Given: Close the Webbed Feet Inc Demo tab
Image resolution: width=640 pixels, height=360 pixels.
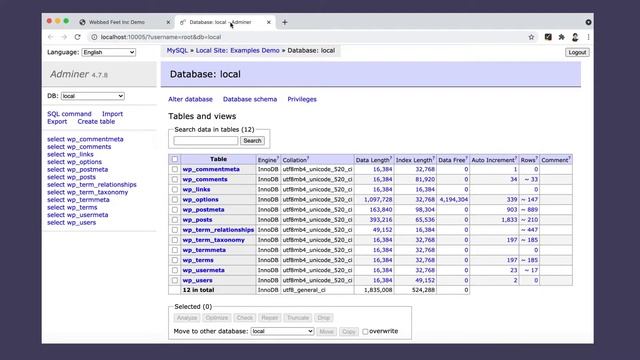Looking at the screenshot, I should click(168, 22).
